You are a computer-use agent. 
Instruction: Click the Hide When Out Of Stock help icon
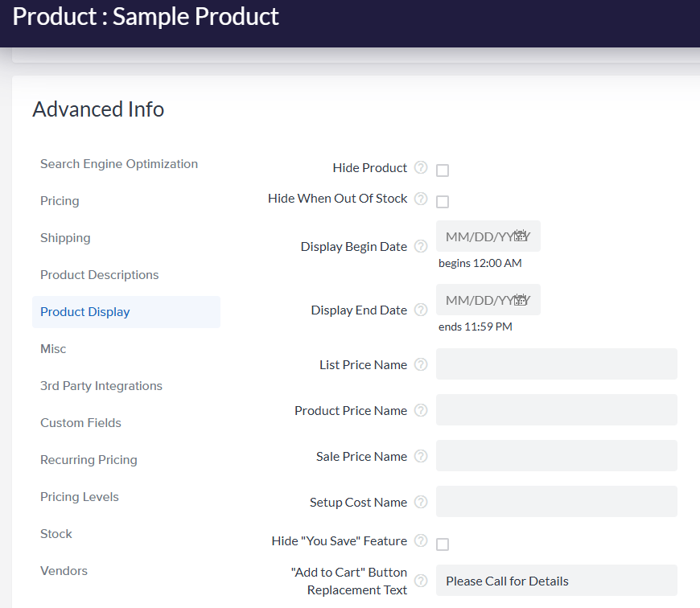(x=420, y=199)
